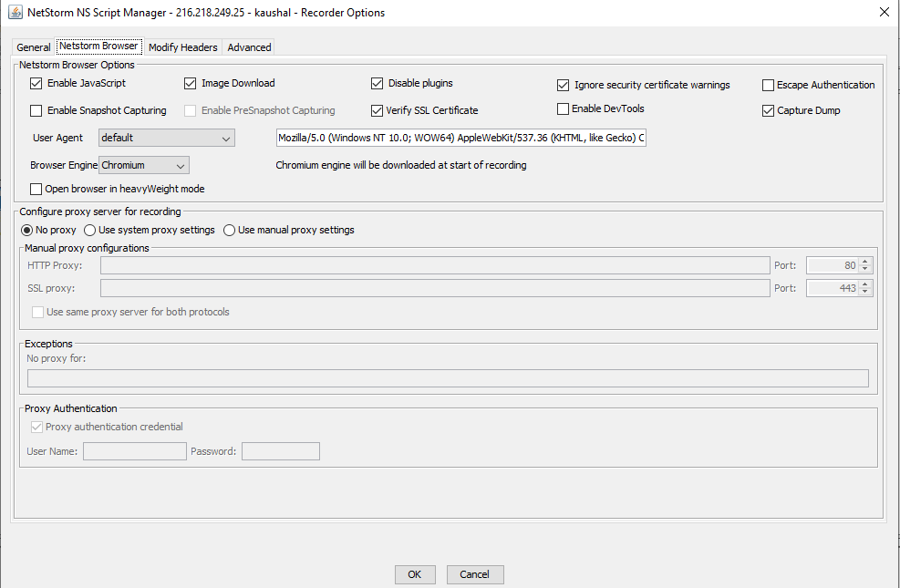Choose Use system proxy settings
900x588 pixels.
click(89, 230)
